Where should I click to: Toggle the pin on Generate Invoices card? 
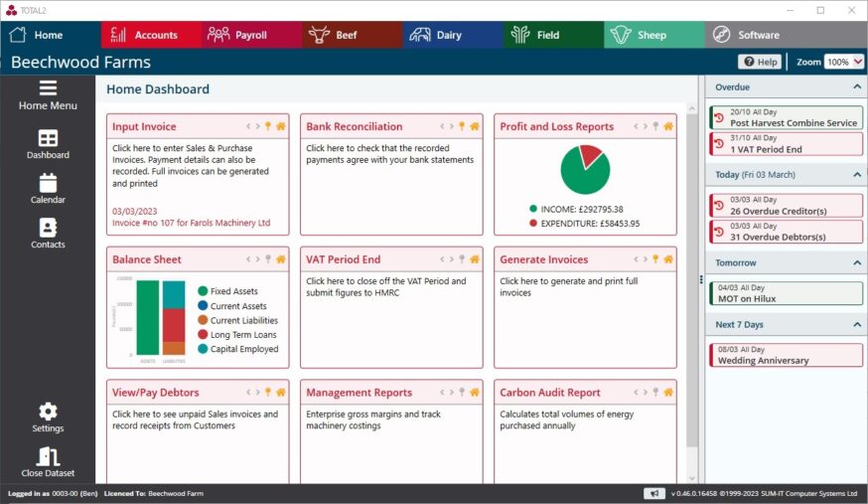click(654, 259)
